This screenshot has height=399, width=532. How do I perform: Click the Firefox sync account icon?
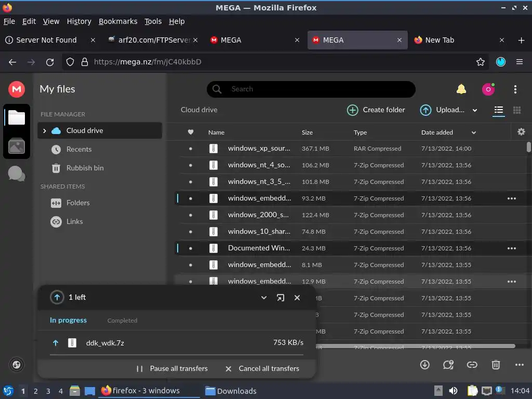(501, 62)
